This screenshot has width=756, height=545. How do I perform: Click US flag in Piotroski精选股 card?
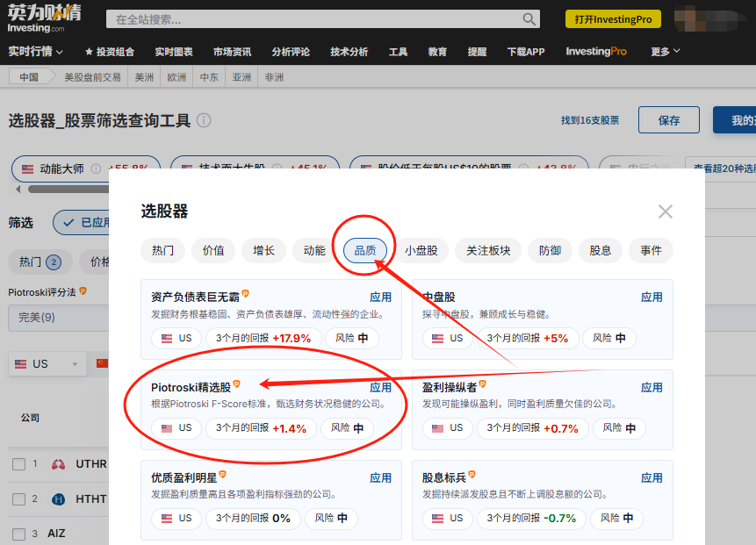(x=167, y=428)
